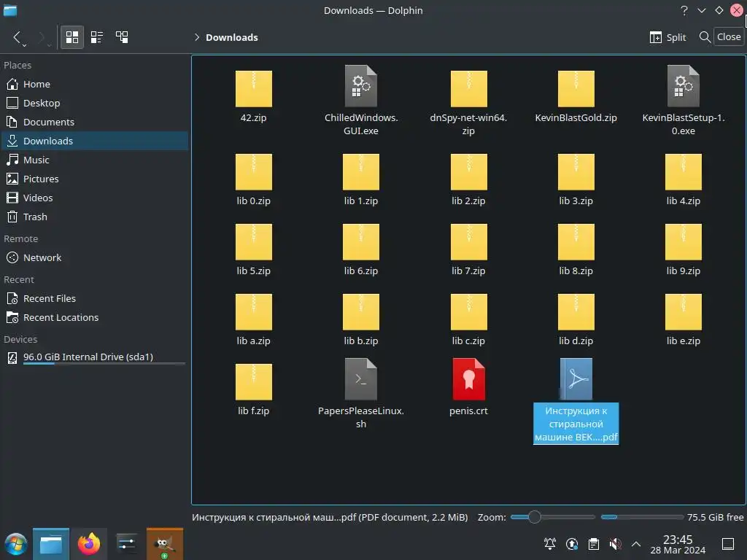Screen dimensions: 747x560
Task: Open Desktop in Places
Action: tap(96, 103)
